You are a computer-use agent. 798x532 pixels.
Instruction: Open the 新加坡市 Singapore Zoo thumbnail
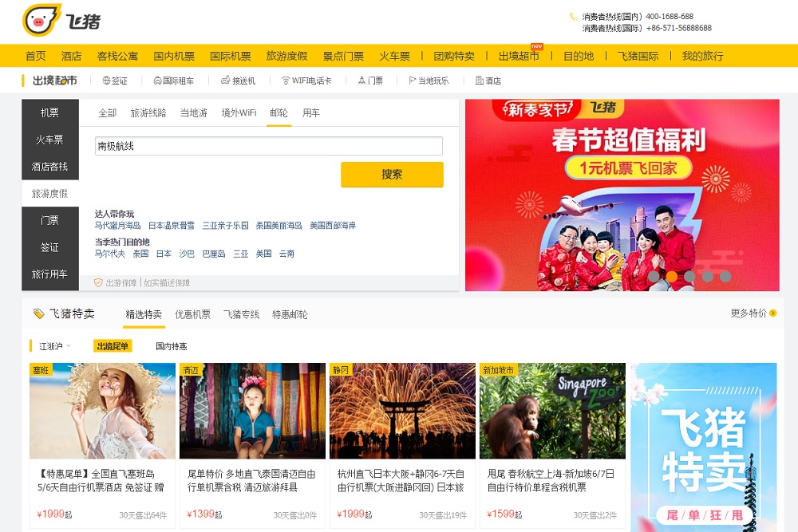(x=553, y=411)
